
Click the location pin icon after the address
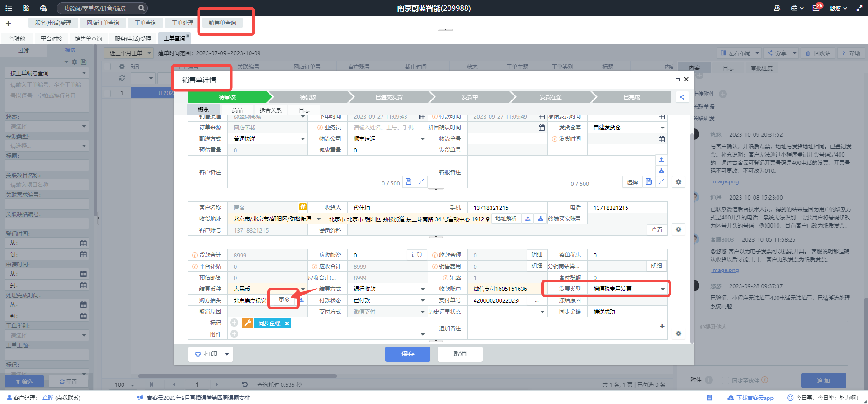tap(488, 219)
